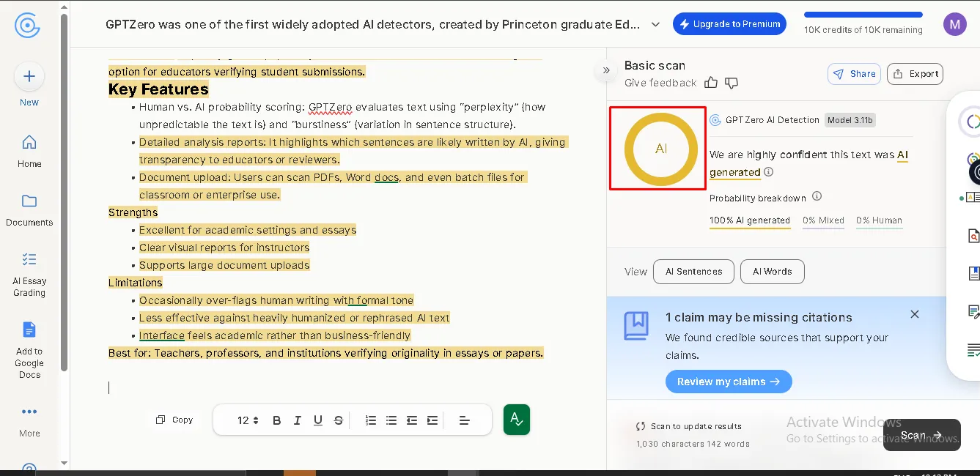The image size is (980, 476).
Task: Select 0% Mixed breakdown
Action: 823,221
